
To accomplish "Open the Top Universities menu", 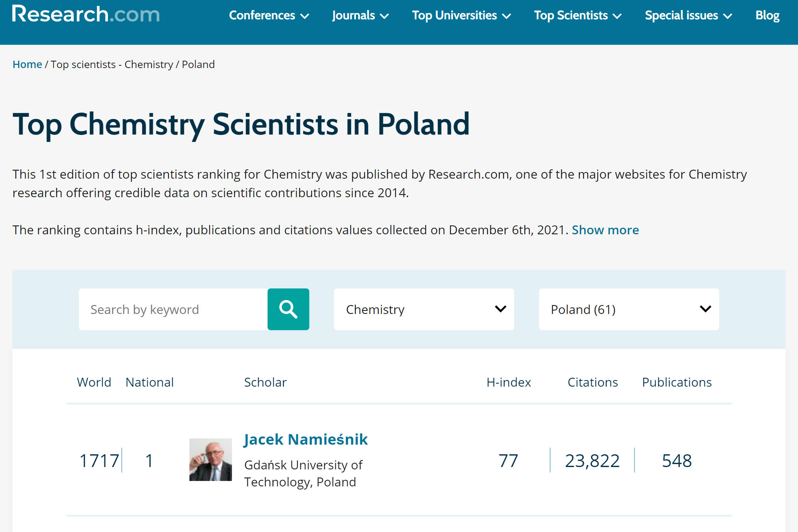I will coord(461,15).
